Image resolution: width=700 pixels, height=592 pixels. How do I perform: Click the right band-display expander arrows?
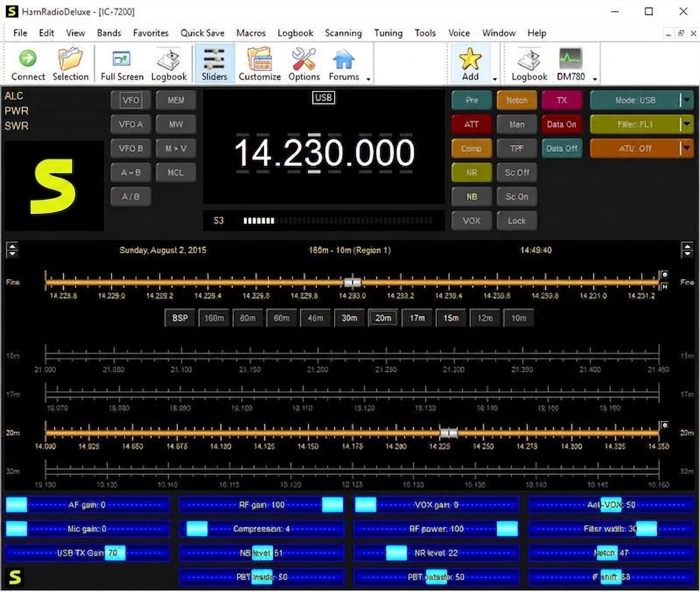(687, 250)
